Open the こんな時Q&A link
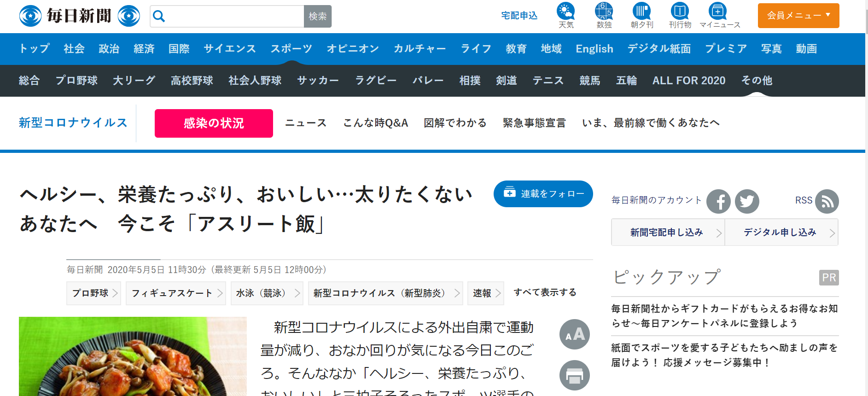This screenshot has height=396, width=868. (376, 123)
